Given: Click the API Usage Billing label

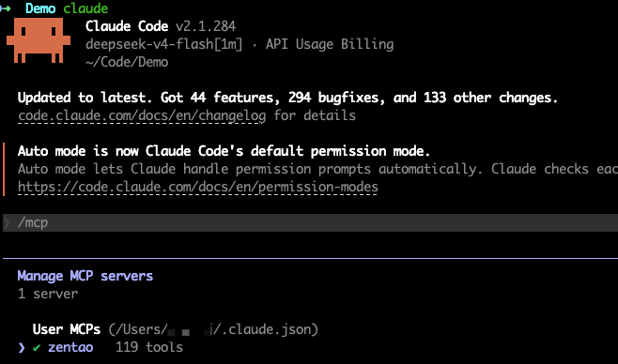Looking at the screenshot, I should pos(330,44).
